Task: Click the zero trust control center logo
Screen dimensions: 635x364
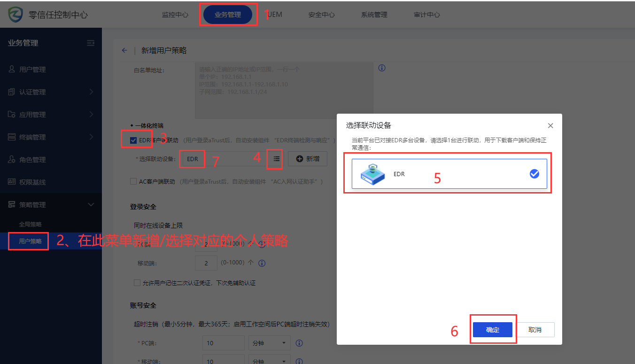Action: 16,15
